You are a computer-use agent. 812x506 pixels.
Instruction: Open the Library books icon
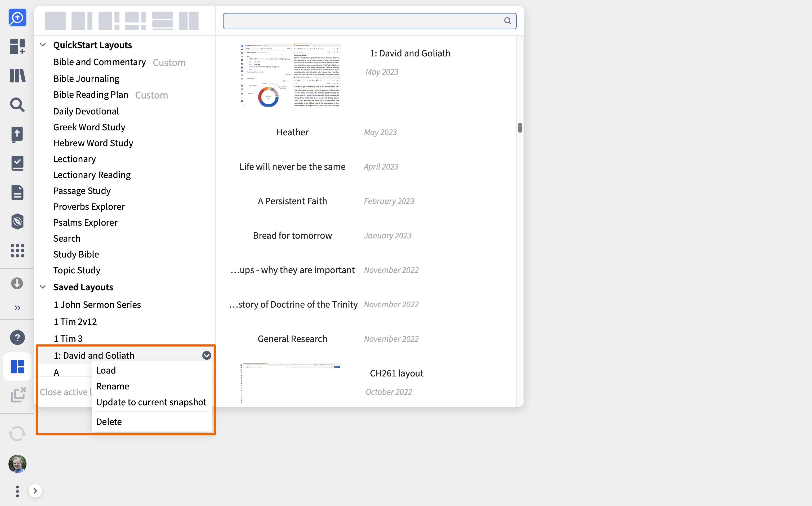pos(17,76)
